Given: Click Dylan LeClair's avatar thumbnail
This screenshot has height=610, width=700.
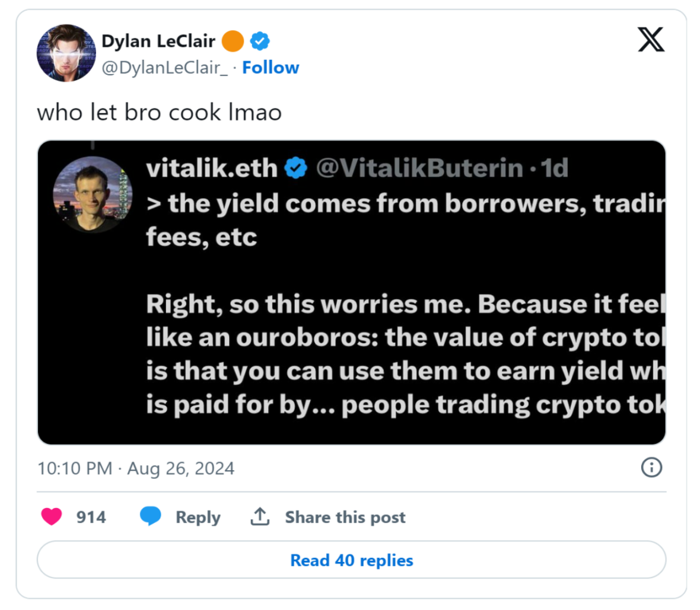Looking at the screenshot, I should tap(66, 53).
